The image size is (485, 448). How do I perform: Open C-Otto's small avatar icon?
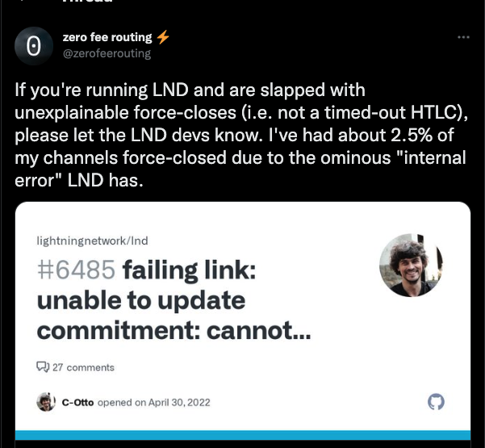(x=46, y=402)
